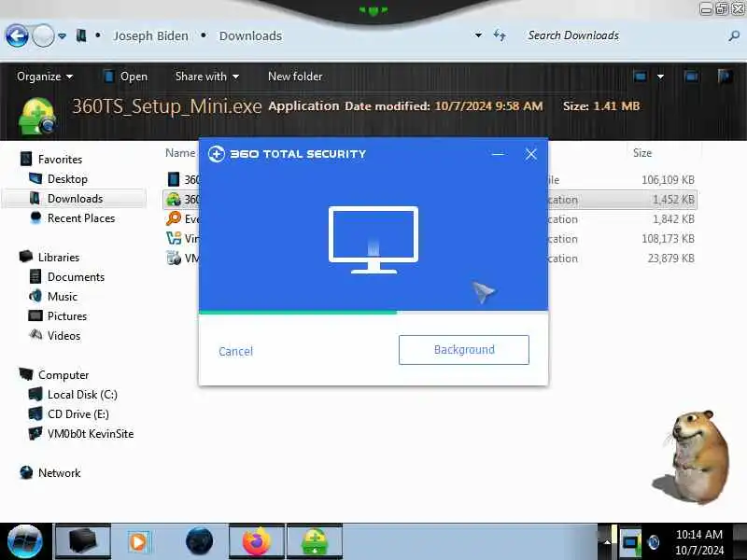The width and height of the screenshot is (747, 560).
Task: Open the view options dropdown arrow
Action: tap(660, 77)
